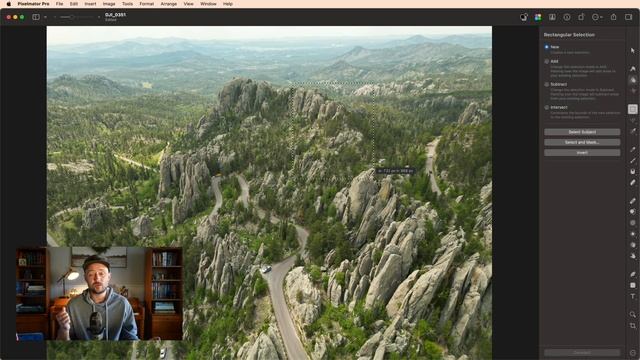Image resolution: width=640 pixels, height=360 pixels.
Task: Select the Shape square tool
Action: click(x=633, y=285)
